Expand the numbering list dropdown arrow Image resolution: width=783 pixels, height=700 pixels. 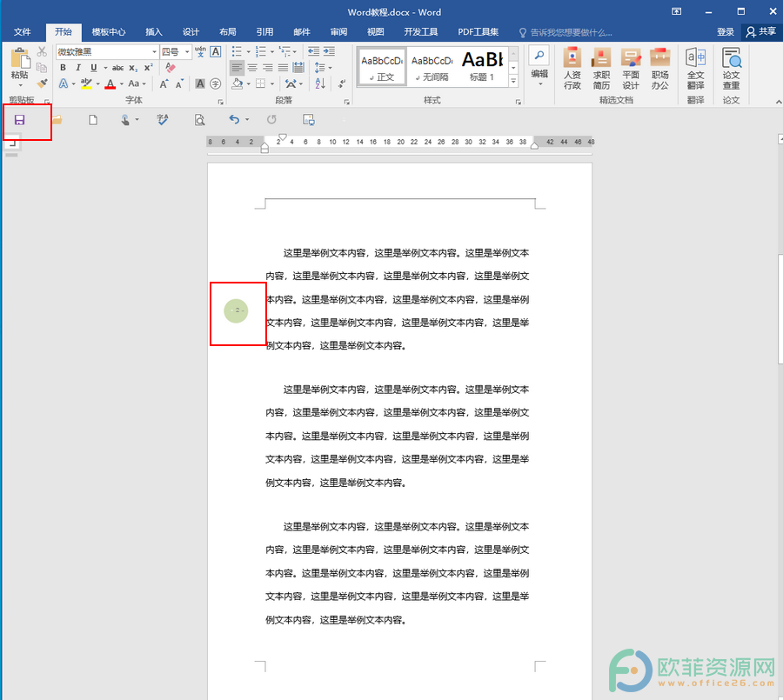(x=272, y=52)
